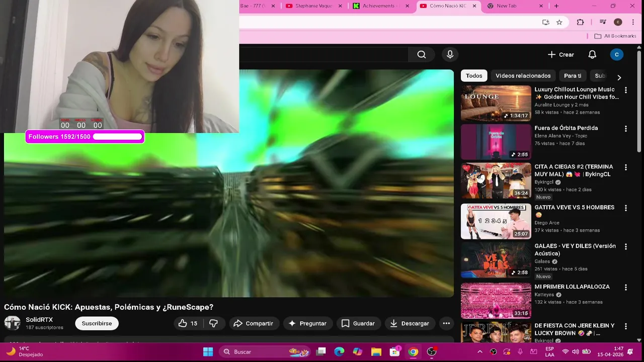Viewport: 644px width, 362px height.
Task: Click the Followers 1592/1500 progress bar
Action: pyautogui.click(x=85, y=137)
